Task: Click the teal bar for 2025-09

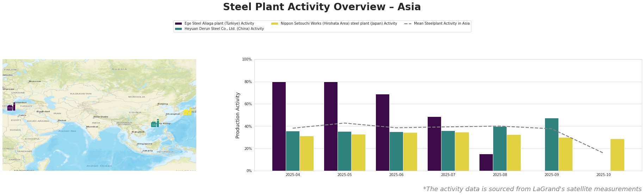Action: (551, 144)
